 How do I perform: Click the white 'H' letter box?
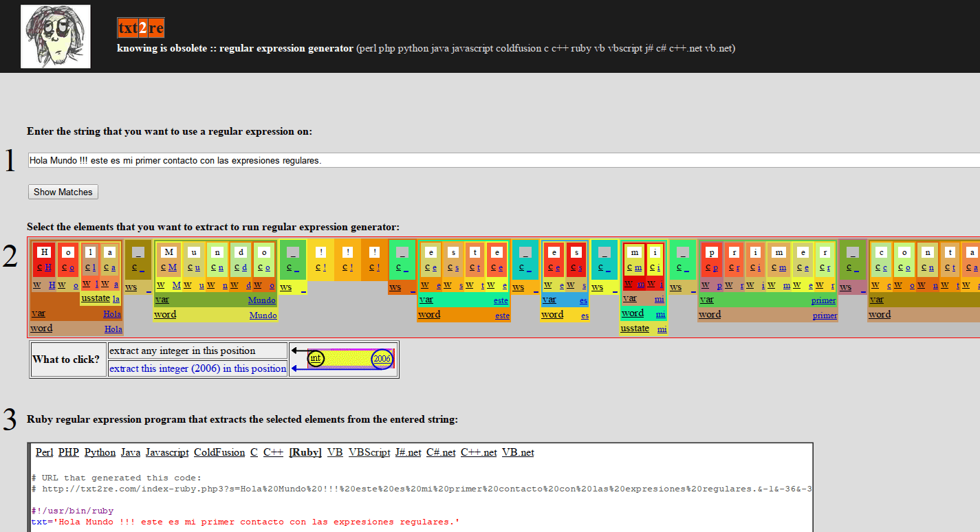tap(45, 252)
